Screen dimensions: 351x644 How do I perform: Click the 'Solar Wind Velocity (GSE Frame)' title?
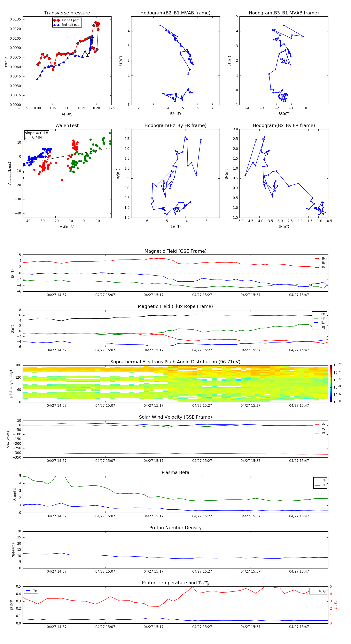click(x=175, y=417)
